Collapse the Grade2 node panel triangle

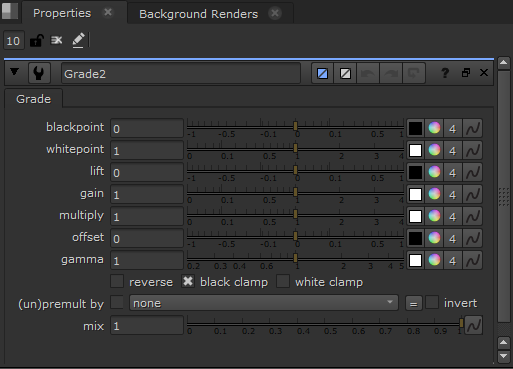pyautogui.click(x=14, y=72)
